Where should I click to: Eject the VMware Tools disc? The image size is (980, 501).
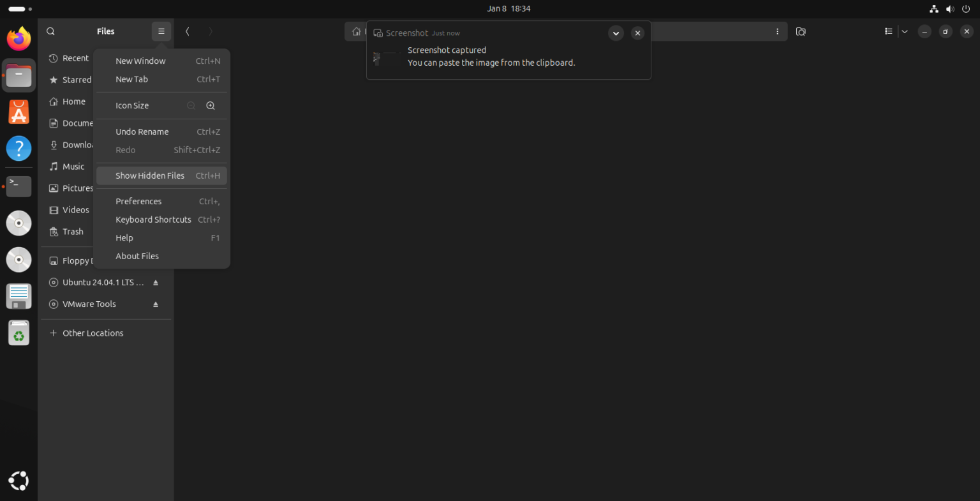(x=155, y=304)
